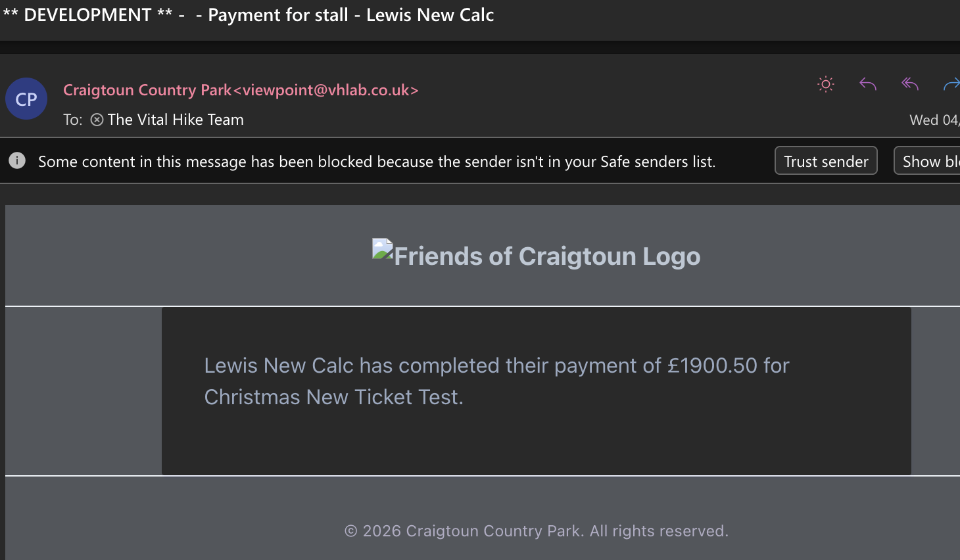Click the Reply all arrow icon
This screenshot has width=960, height=560.
[910, 84]
